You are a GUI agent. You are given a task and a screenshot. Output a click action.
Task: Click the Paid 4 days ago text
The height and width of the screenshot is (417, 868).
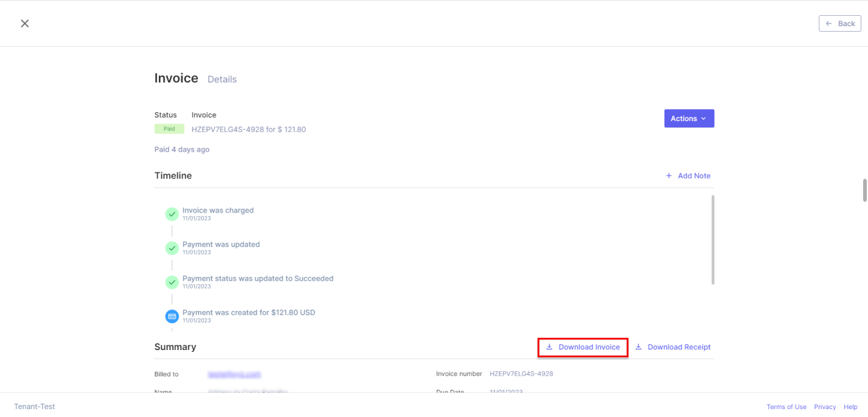182,150
